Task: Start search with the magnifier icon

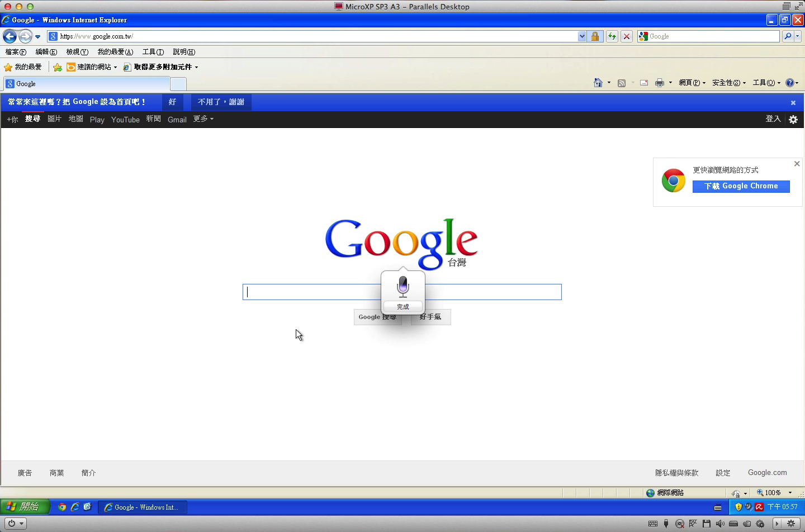Action: pos(788,36)
